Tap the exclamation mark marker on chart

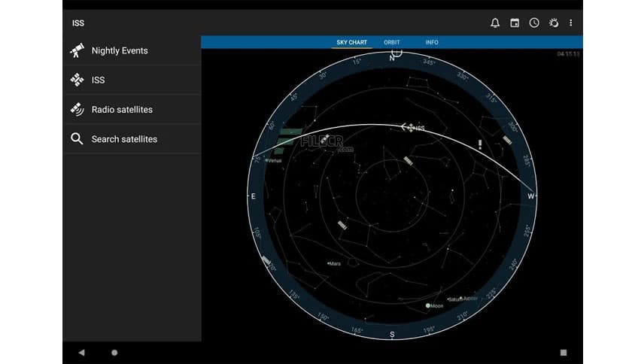(480, 144)
